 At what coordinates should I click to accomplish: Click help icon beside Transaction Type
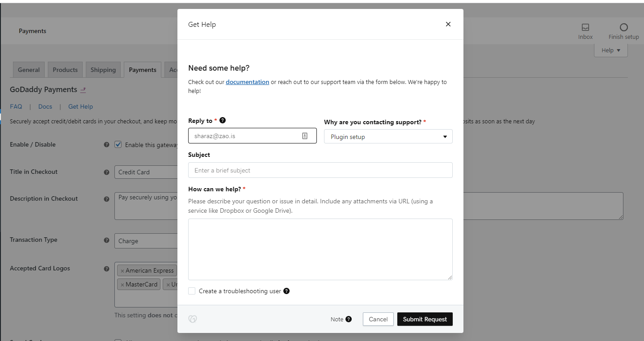pyautogui.click(x=106, y=240)
